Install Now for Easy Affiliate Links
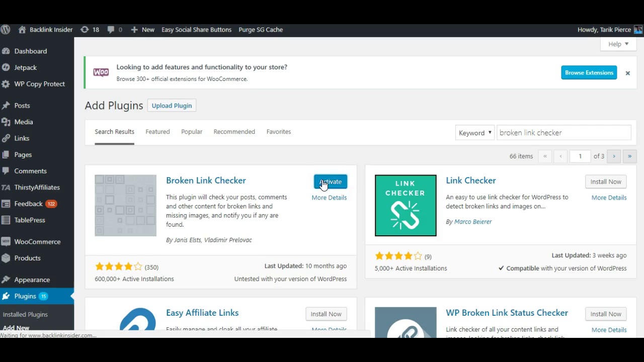This screenshot has width=644, height=362. 326,314
